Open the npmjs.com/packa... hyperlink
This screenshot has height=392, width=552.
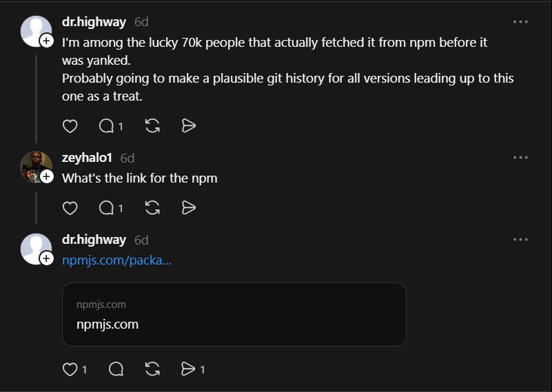click(116, 260)
